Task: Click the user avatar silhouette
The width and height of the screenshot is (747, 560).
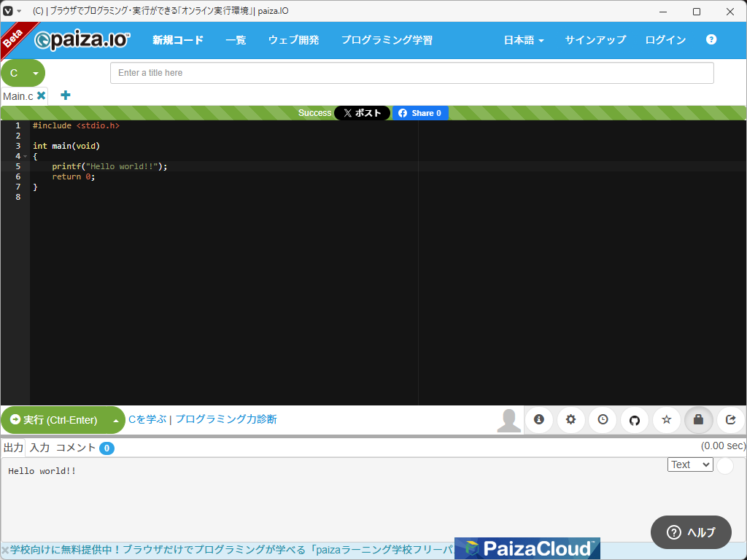Action: pos(508,421)
